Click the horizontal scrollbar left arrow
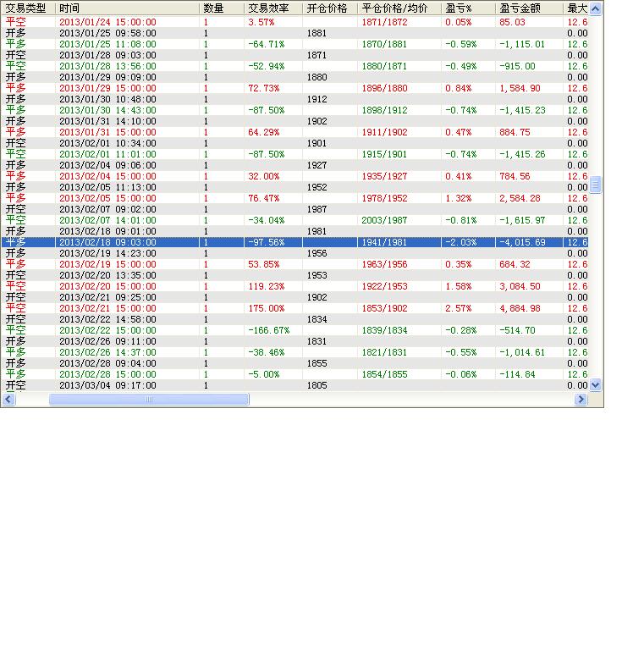 (8, 400)
